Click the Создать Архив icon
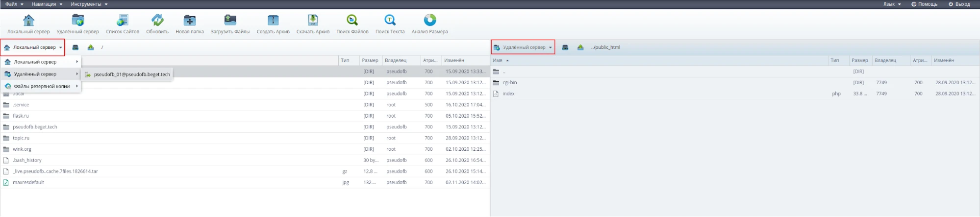The height and width of the screenshot is (217, 980). click(x=273, y=21)
